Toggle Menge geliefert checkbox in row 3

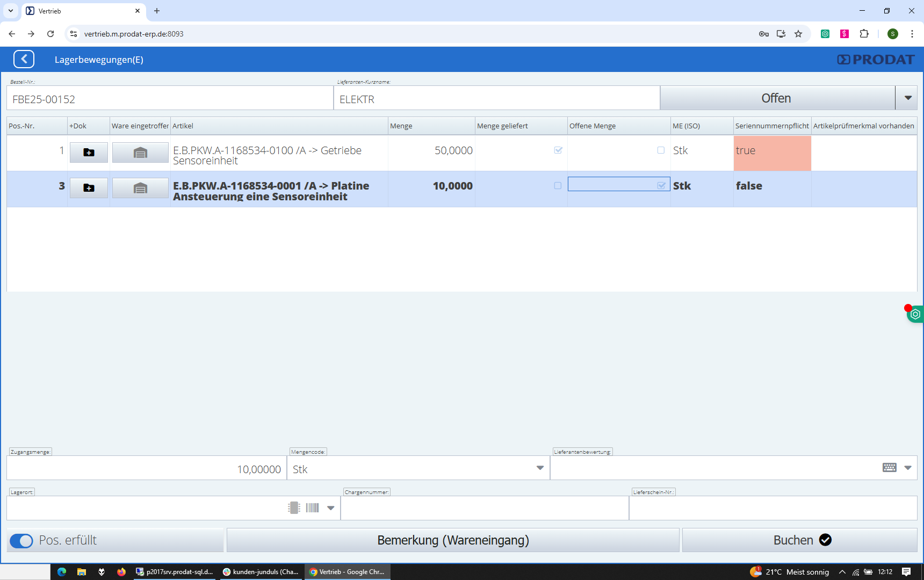(558, 186)
